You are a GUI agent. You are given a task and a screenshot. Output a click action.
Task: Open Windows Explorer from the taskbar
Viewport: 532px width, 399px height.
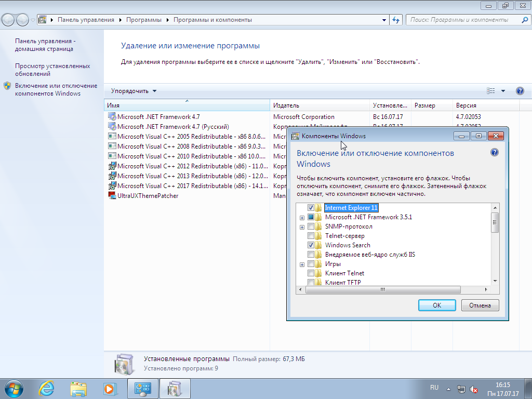tap(78, 389)
